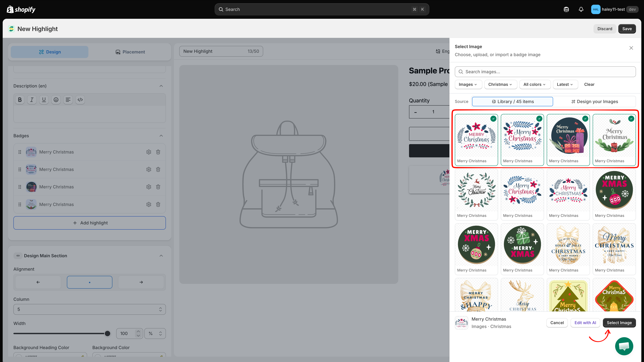
Task: Toggle underline formatting in description
Action: [x=44, y=100]
